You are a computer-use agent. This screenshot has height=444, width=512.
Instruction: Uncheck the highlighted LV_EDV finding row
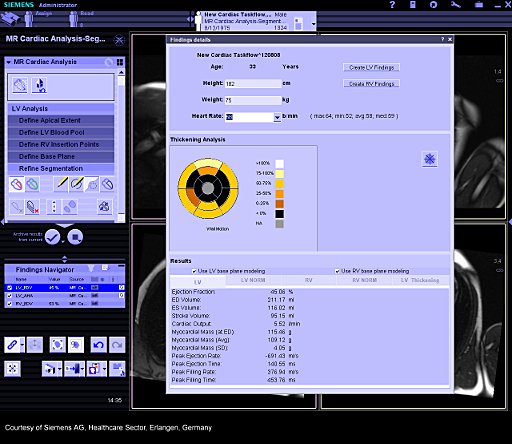[x=10, y=288]
